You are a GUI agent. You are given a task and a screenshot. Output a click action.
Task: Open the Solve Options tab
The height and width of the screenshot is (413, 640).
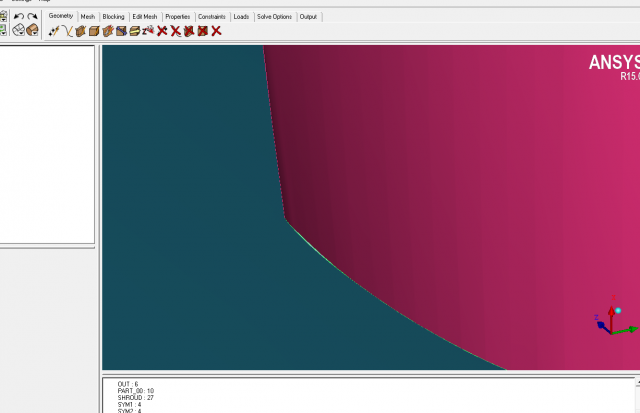(x=274, y=17)
